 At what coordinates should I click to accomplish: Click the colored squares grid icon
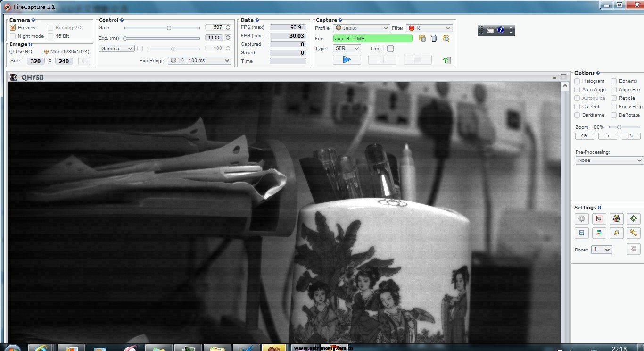pos(599,233)
